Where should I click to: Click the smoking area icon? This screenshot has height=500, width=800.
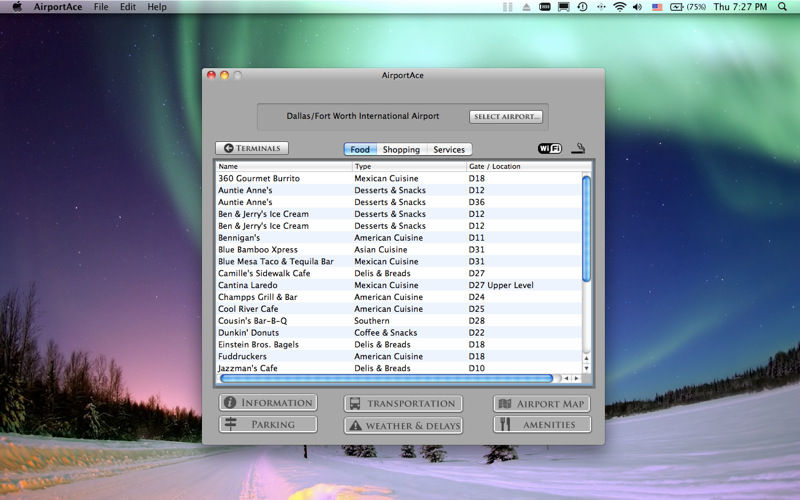tap(578, 148)
